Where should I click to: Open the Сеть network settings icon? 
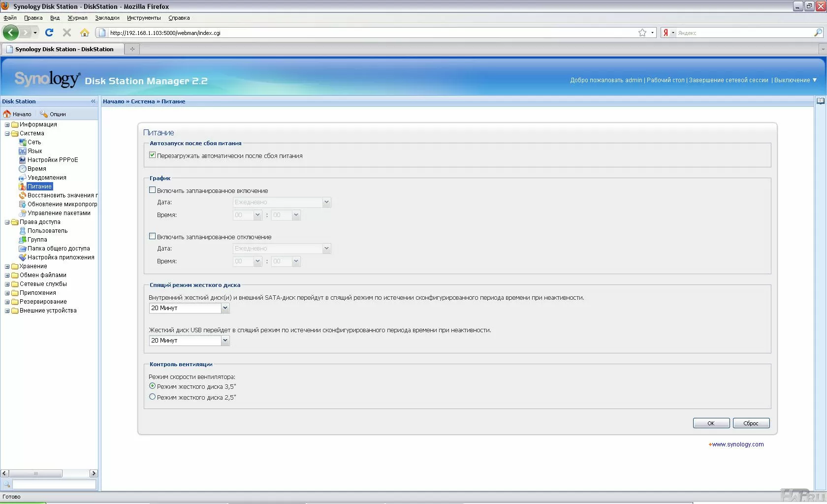pos(22,142)
